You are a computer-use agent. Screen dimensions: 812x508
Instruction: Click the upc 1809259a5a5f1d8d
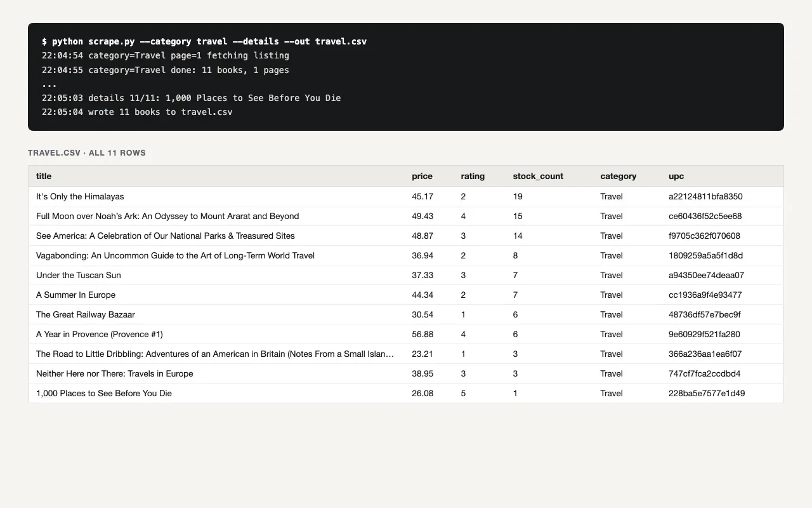(x=706, y=255)
